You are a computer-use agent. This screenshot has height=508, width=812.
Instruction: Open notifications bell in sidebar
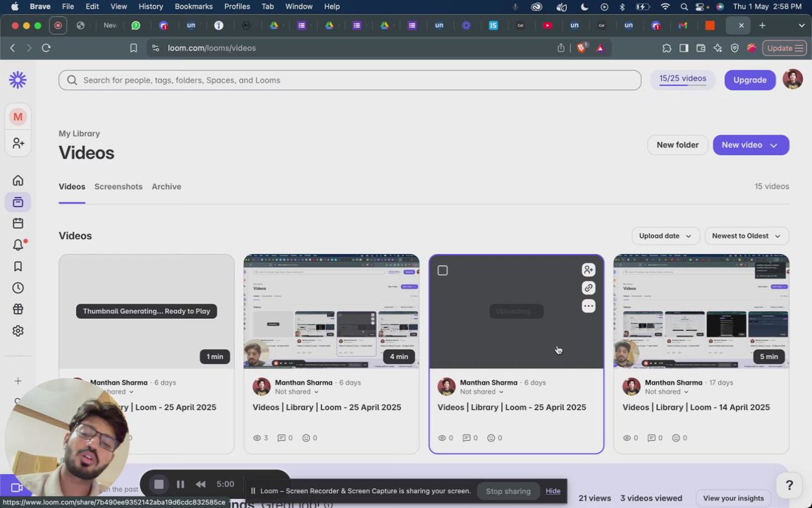[x=18, y=245]
